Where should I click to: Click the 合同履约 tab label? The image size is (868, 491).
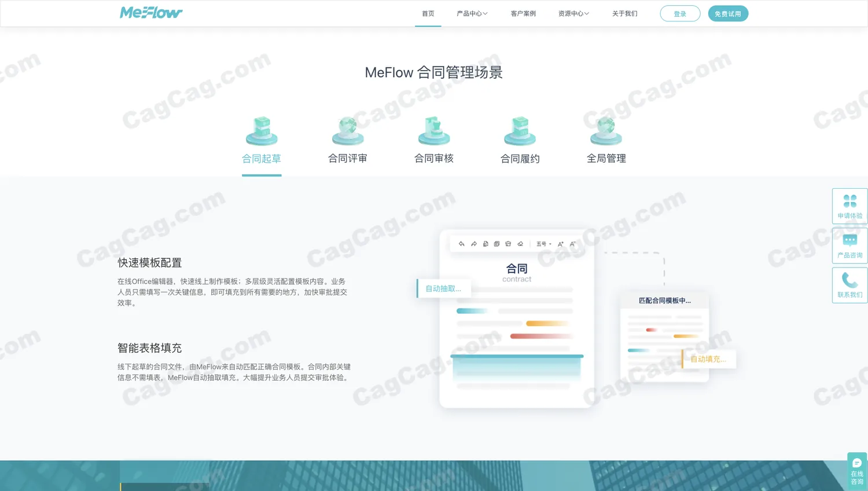520,159
